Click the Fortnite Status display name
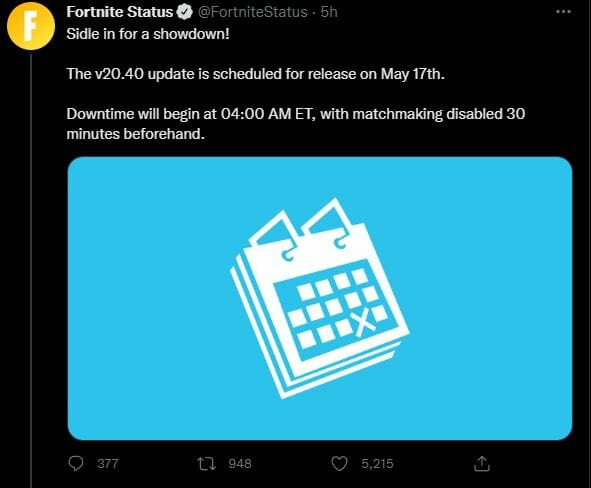 point(119,12)
